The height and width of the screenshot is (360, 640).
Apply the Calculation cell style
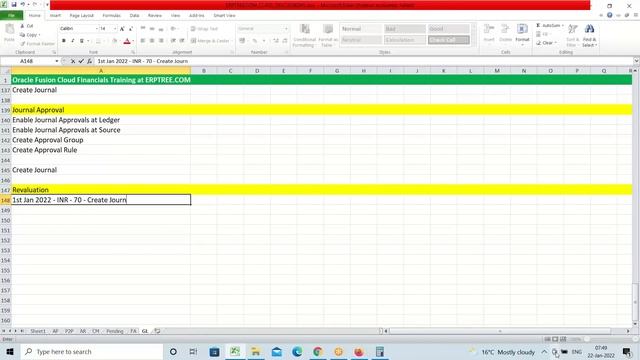click(404, 40)
